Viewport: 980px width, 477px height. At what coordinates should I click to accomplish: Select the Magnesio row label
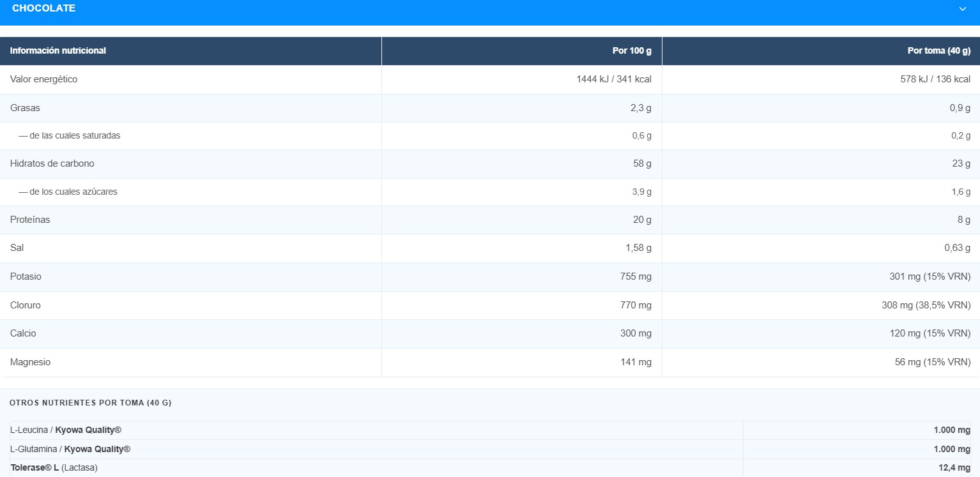point(31,362)
